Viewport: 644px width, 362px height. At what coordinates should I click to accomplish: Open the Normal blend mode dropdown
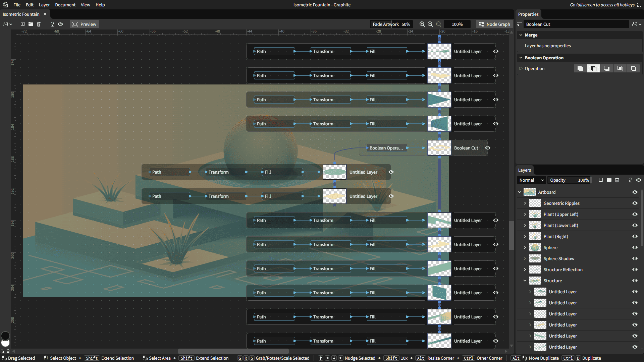[x=531, y=180]
